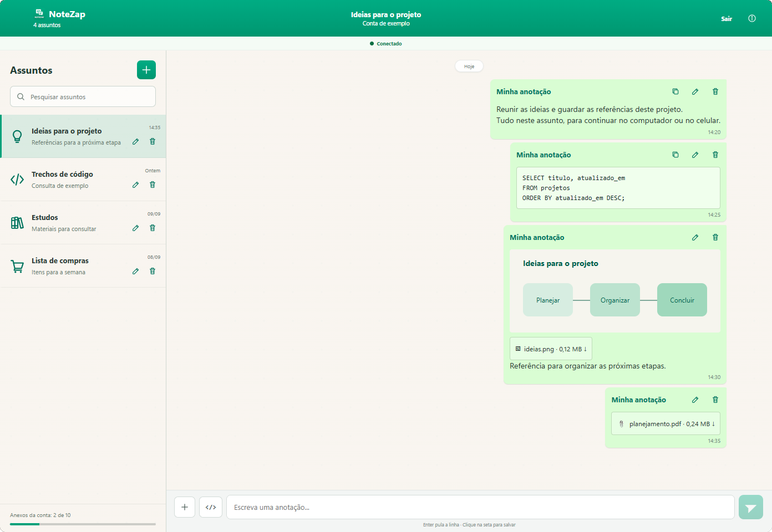
Task: Open the 'Estudos' subject
Action: 83,223
